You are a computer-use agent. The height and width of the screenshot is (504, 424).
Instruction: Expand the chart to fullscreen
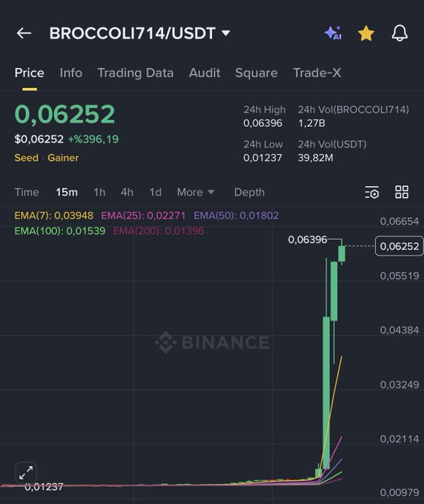coord(26,473)
